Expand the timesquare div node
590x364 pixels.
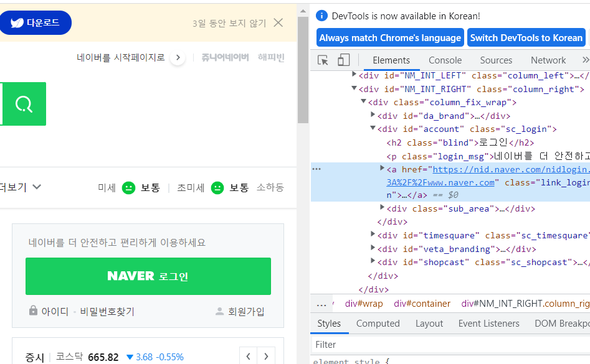(x=373, y=235)
